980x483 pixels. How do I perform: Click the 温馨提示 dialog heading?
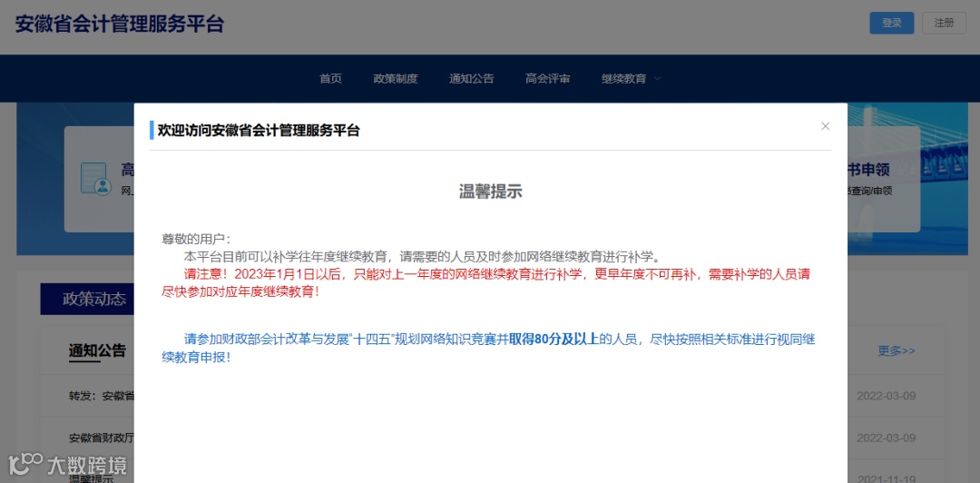pyautogui.click(x=491, y=192)
